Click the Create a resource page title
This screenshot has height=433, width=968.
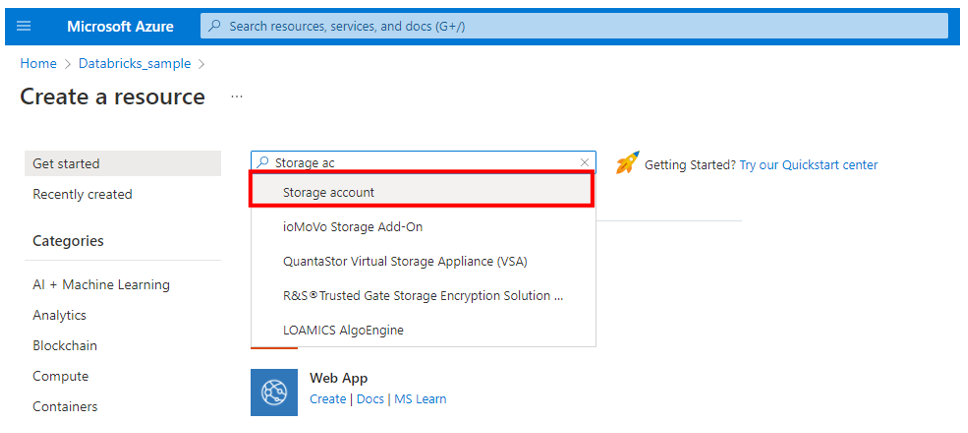pos(112,97)
